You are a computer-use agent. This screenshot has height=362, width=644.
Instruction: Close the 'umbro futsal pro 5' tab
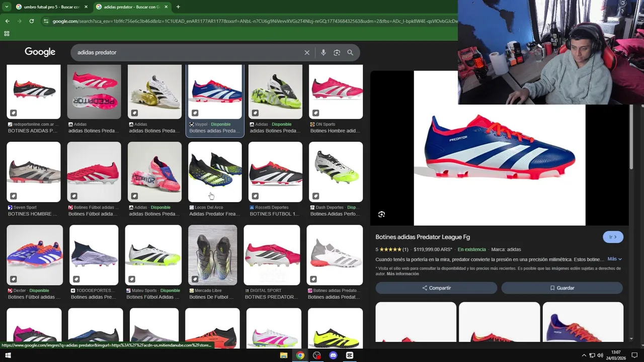point(86,7)
